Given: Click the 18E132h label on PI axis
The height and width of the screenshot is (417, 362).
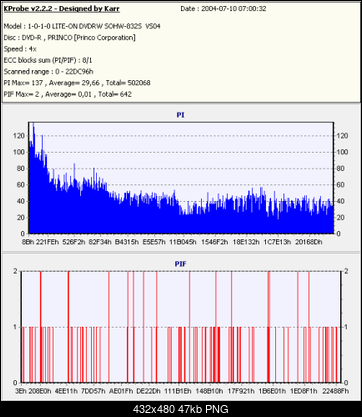Looking at the screenshot, I should [x=246, y=242].
